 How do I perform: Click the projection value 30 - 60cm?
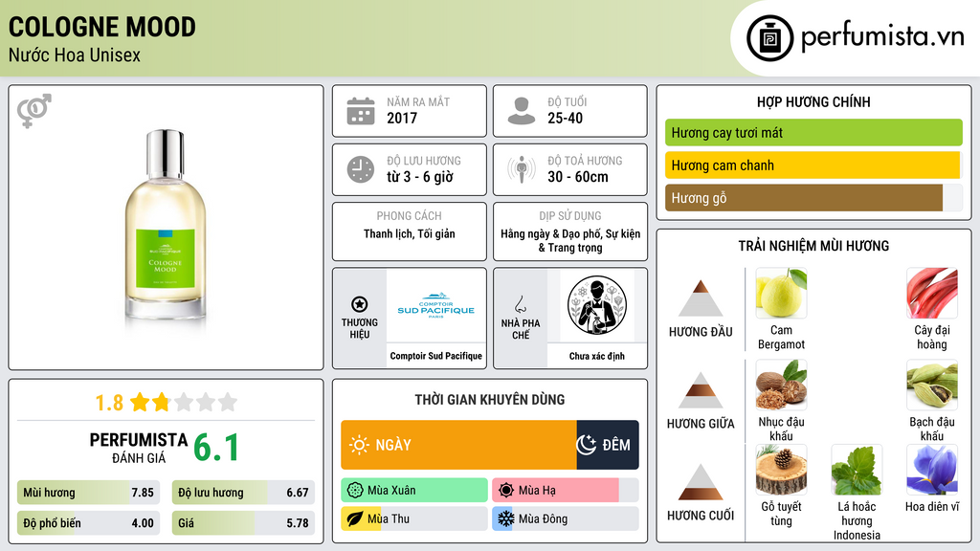[x=578, y=177]
